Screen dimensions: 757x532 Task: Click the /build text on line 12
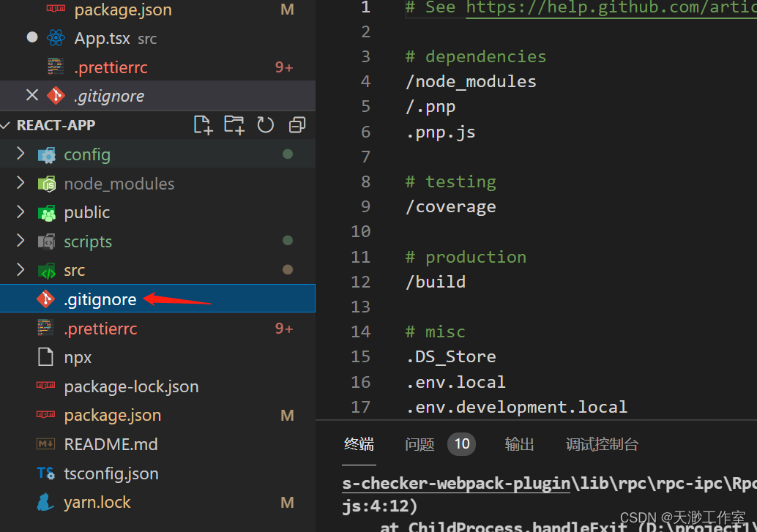click(436, 282)
